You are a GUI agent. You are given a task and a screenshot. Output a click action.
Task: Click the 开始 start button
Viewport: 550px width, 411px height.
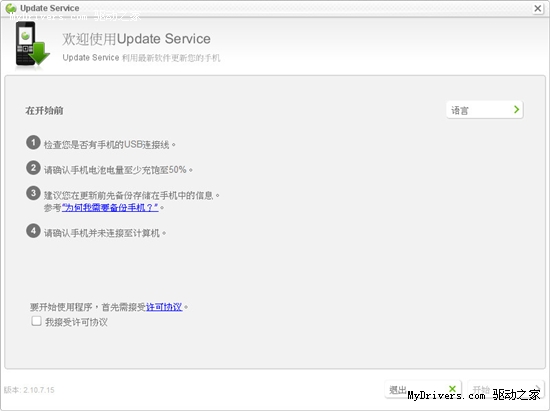(505, 389)
